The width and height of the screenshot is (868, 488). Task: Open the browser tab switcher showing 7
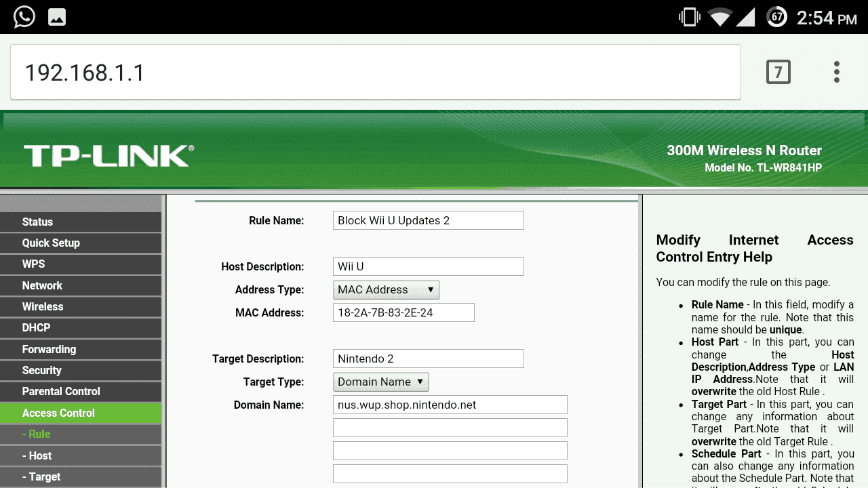(778, 72)
